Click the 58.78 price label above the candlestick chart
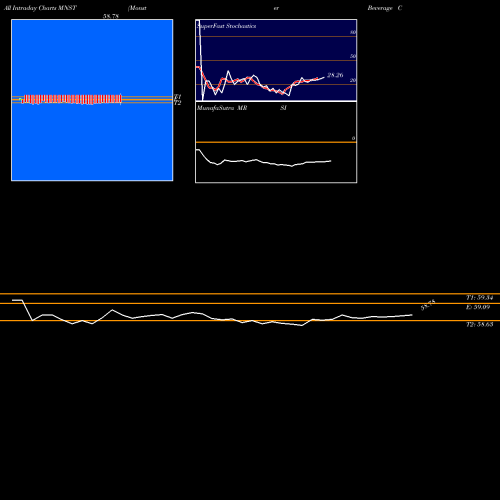This screenshot has width=500, height=500. tap(111, 16)
